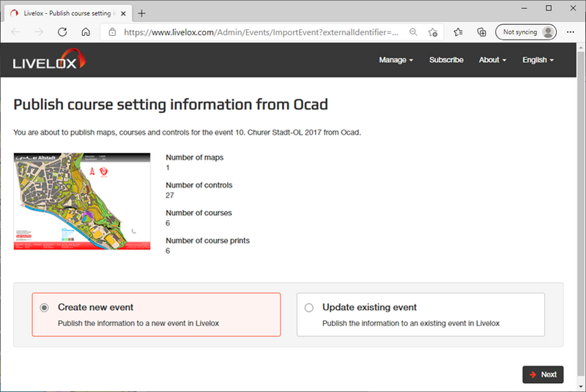
Task: Click the Next button
Action: (x=543, y=374)
